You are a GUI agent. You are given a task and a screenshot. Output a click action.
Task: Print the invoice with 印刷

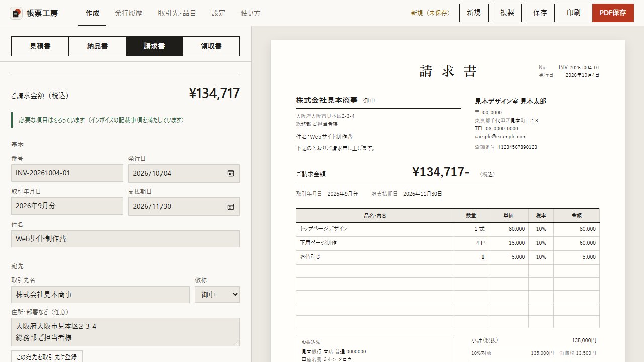coord(574,13)
